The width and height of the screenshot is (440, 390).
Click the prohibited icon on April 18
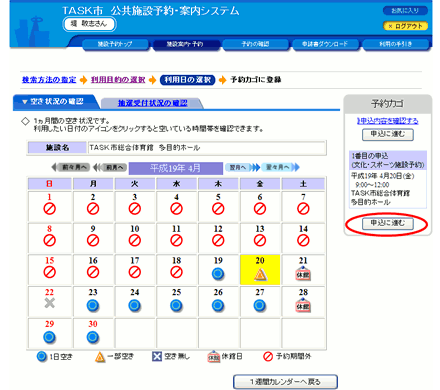176,272
